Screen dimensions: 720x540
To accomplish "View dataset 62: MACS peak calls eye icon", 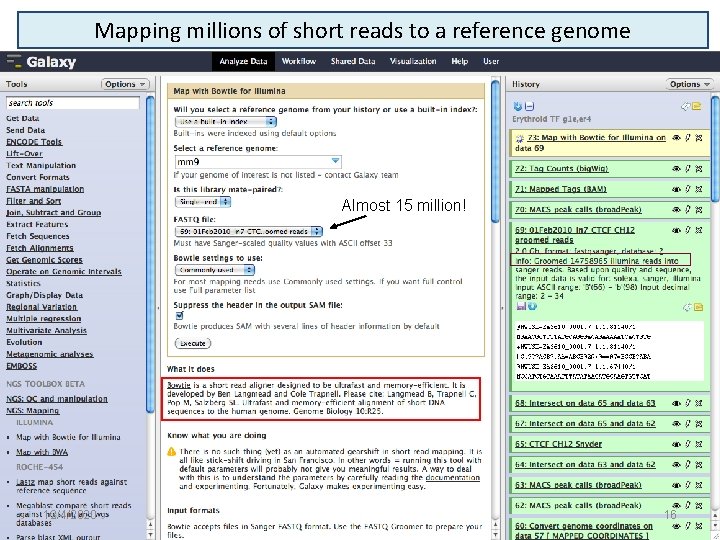I will click(676, 506).
